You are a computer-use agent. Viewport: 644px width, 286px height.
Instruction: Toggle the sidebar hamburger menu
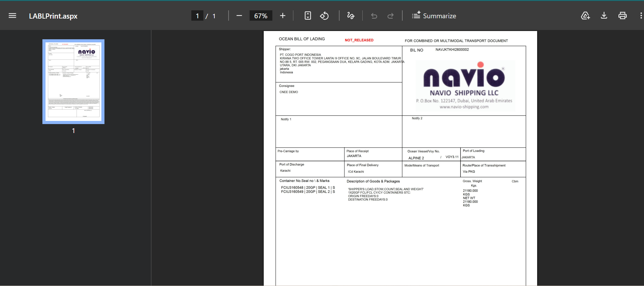tap(12, 16)
